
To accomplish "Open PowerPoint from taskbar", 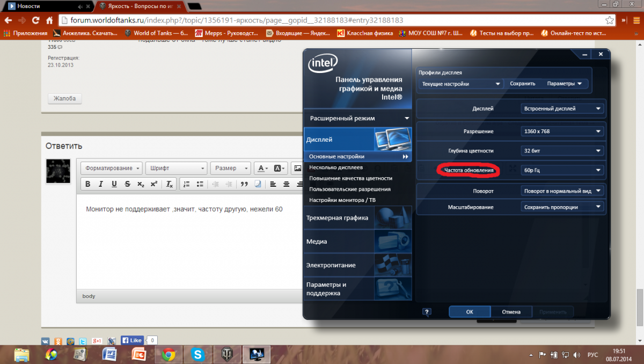I will pyautogui.click(x=139, y=355).
